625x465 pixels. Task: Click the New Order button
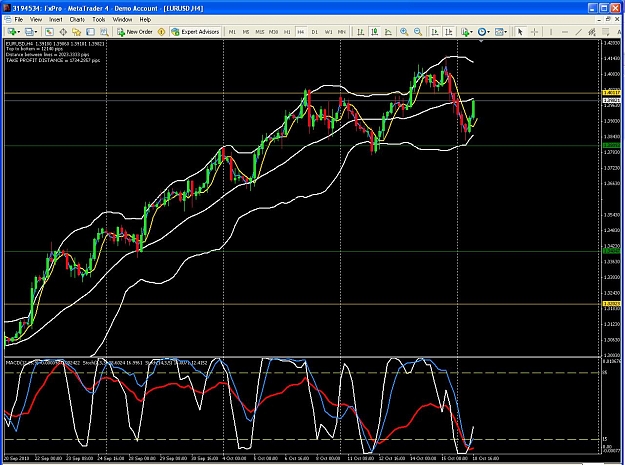(x=135, y=32)
